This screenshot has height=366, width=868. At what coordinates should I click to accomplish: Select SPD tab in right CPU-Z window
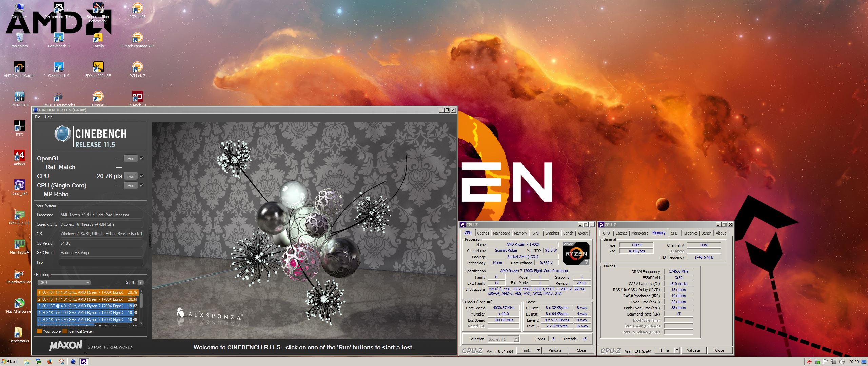[x=674, y=233]
